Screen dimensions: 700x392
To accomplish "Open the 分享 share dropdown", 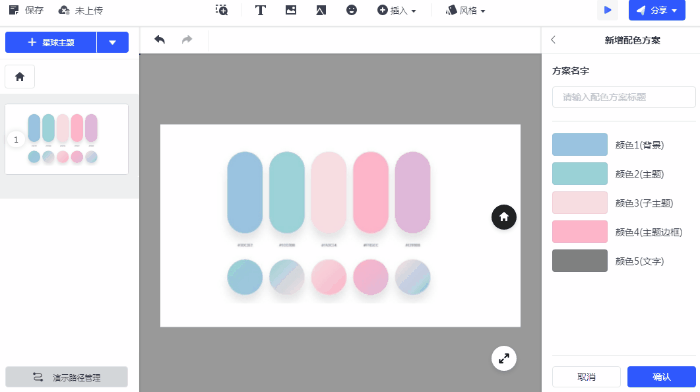I will pyautogui.click(x=657, y=10).
